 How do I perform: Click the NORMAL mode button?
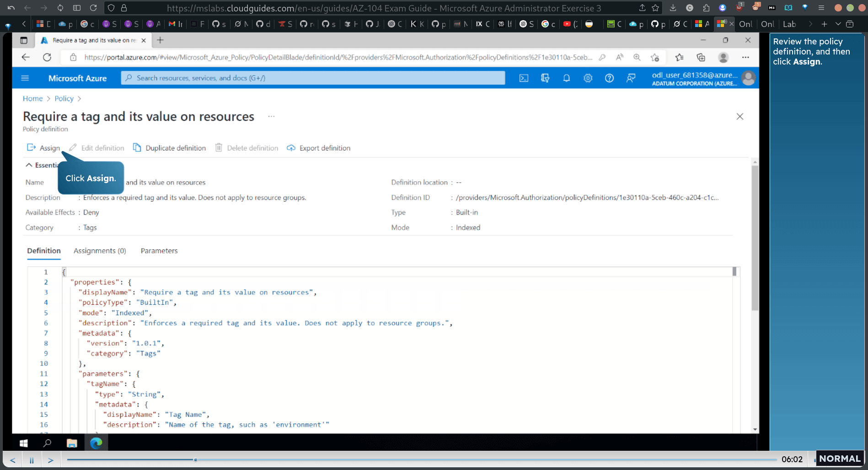840,459
